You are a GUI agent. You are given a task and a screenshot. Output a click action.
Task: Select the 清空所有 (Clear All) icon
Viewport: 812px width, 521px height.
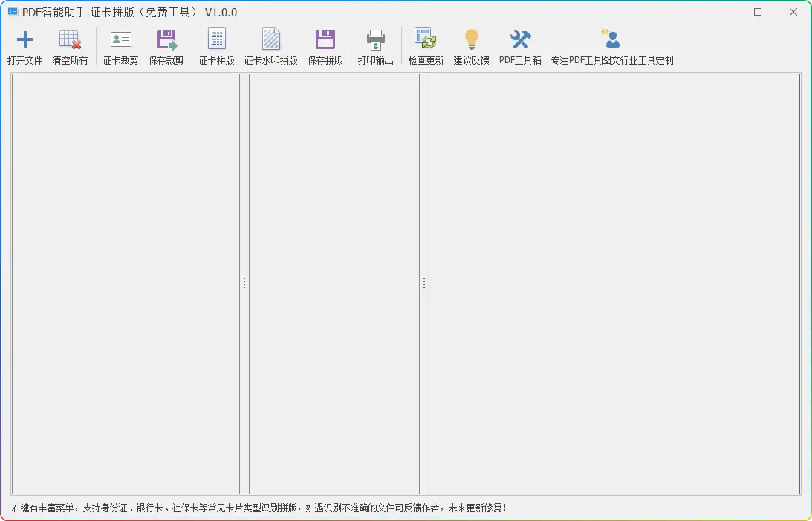[69, 46]
